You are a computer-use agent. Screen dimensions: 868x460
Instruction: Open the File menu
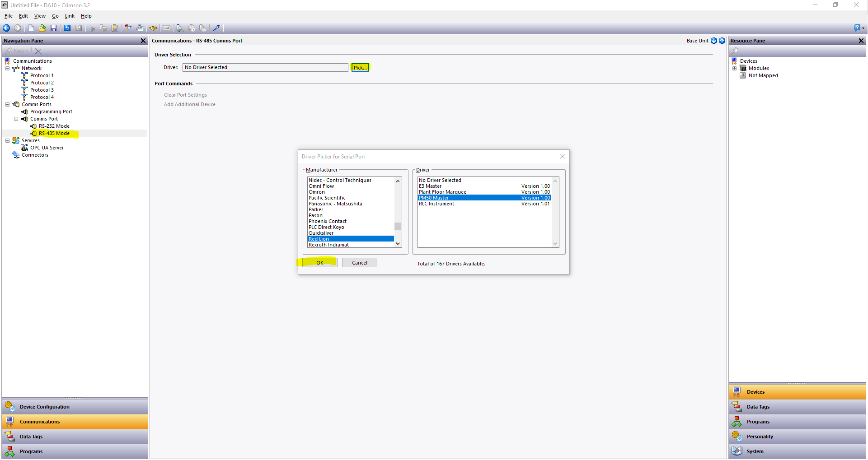pyautogui.click(x=9, y=16)
